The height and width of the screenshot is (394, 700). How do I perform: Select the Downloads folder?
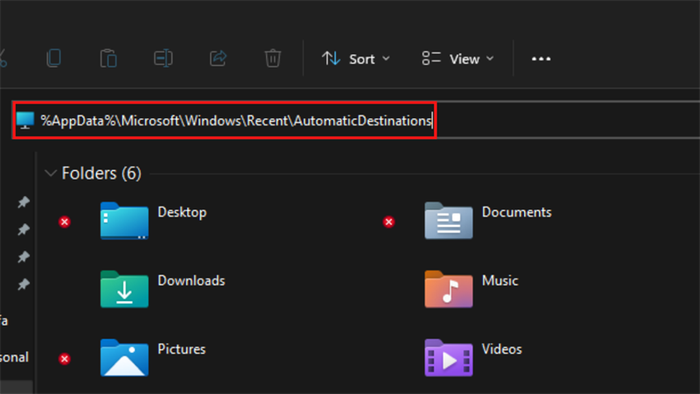click(x=162, y=289)
